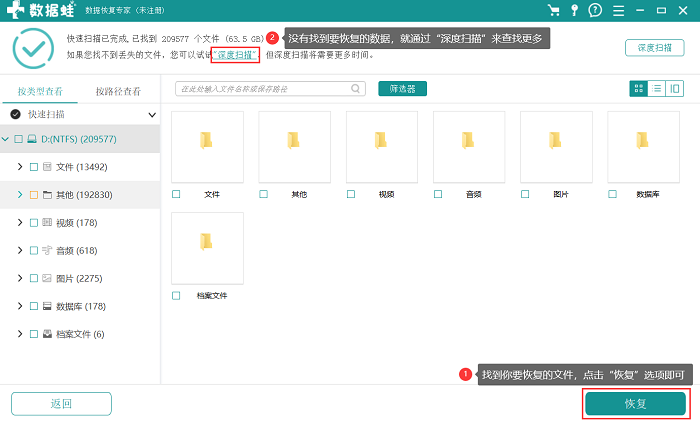This screenshot has width=700, height=427.
Task: Click the D:(NTFS) drive icon
Action: 32,139
